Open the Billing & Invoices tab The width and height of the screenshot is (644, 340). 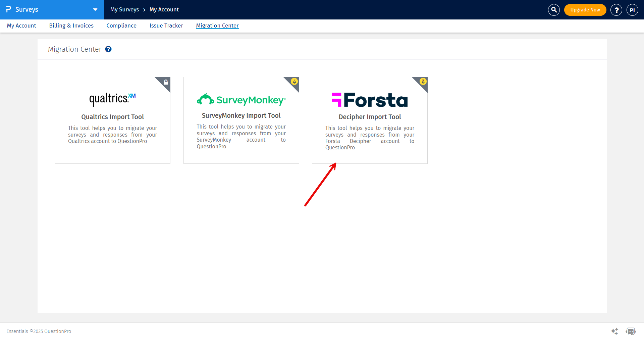click(x=71, y=26)
